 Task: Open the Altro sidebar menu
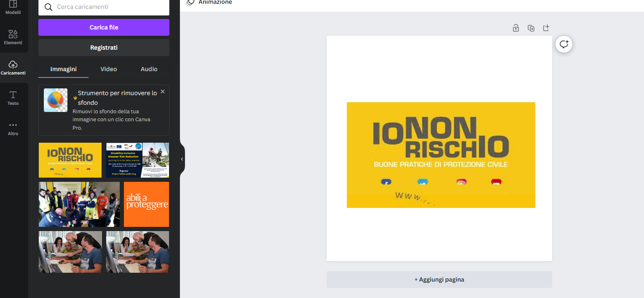coord(13,128)
